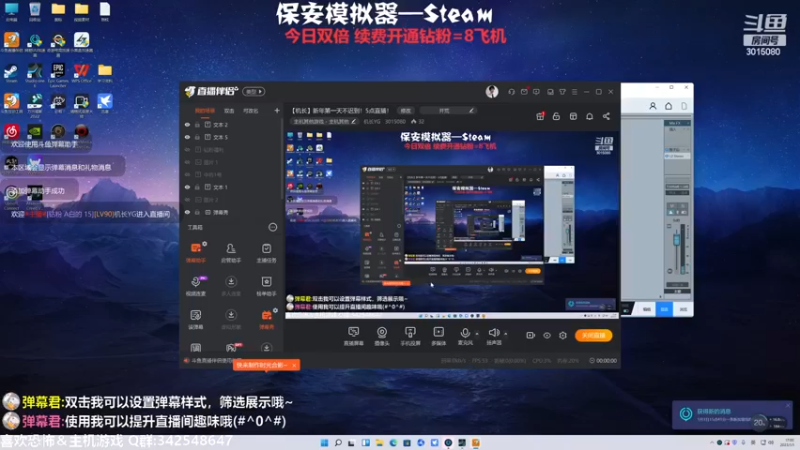Show the dimmed 图片 2 source layer

click(x=187, y=199)
